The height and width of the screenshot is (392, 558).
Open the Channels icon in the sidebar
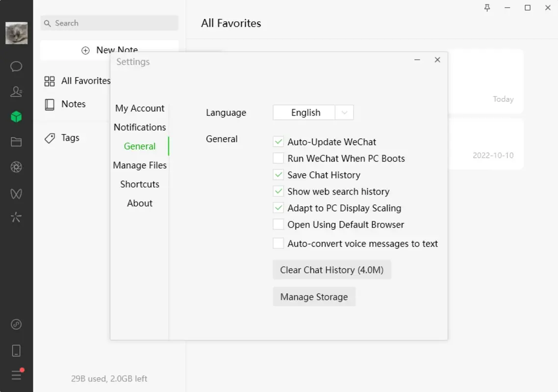(x=16, y=193)
